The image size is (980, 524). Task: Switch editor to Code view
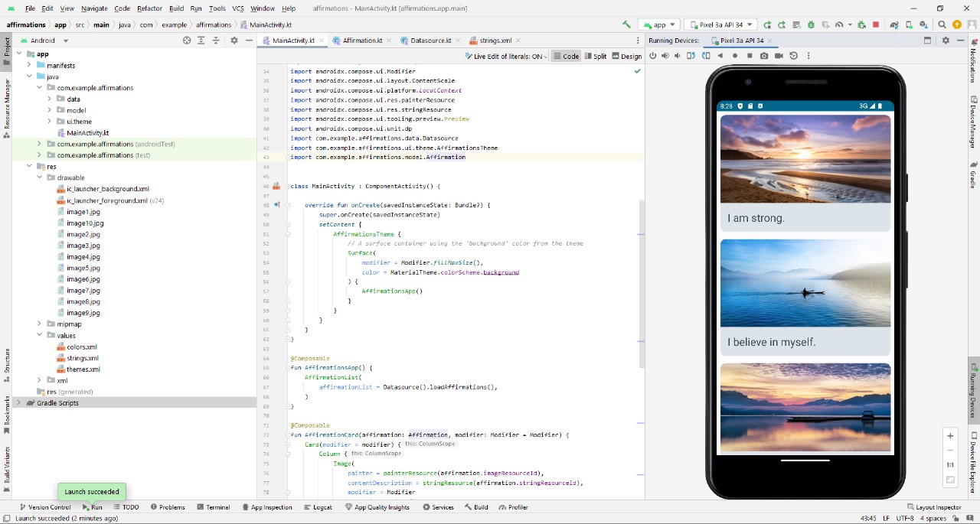pos(567,56)
